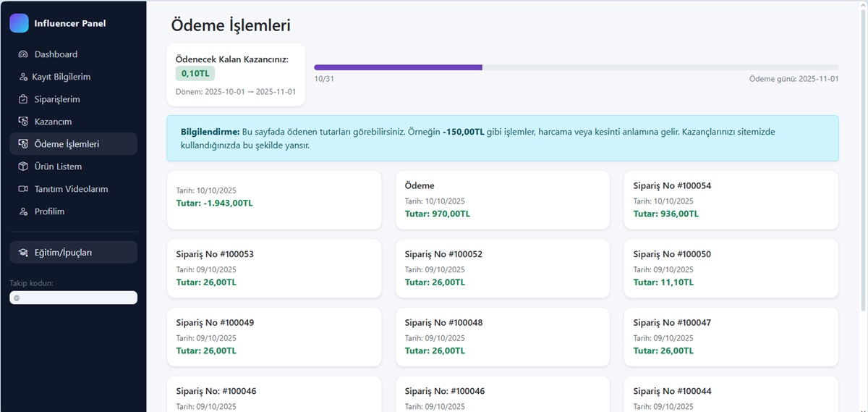The height and width of the screenshot is (412, 868).
Task: Click the Dashboard gauge icon
Action: tap(23, 54)
